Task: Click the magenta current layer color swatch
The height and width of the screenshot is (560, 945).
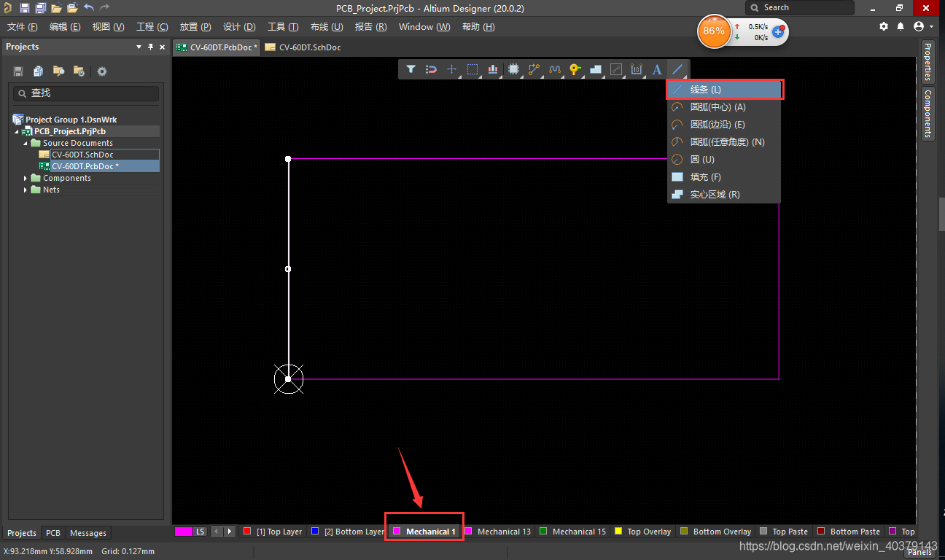Action: tap(183, 532)
